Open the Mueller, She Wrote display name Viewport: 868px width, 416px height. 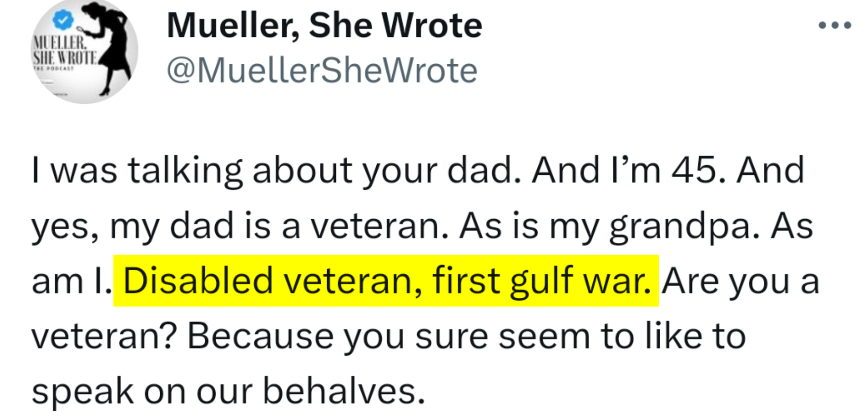click(x=324, y=25)
